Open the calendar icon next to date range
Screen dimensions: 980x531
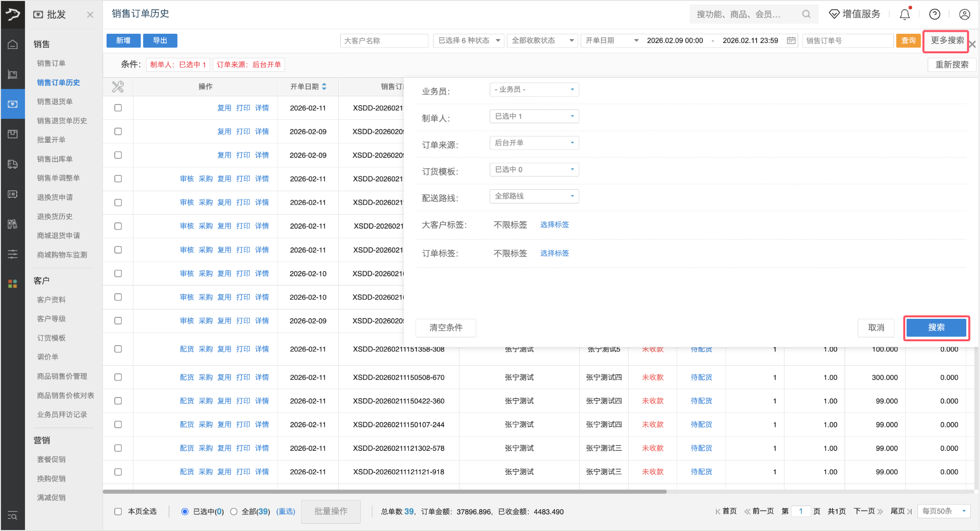pos(791,41)
